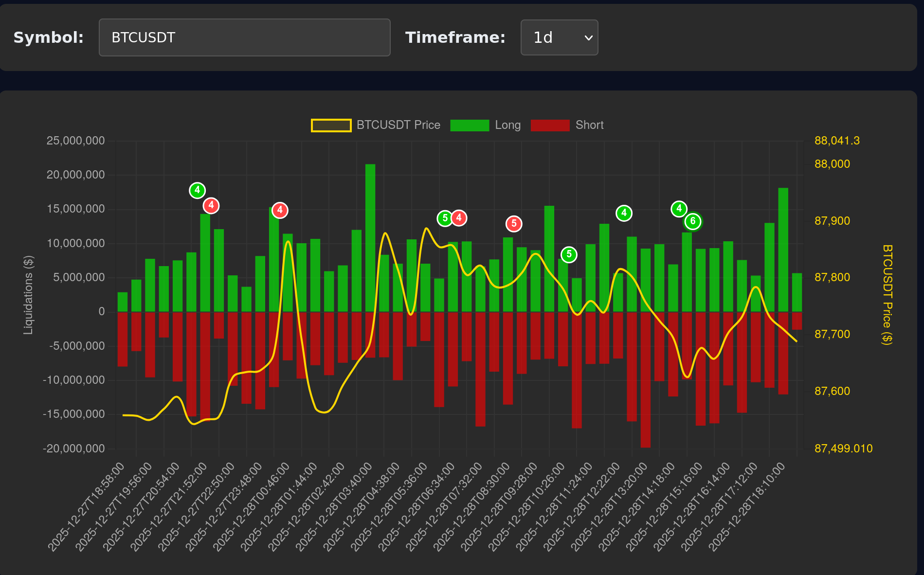
Task: Hide the Short series via legend label
Action: [x=589, y=126]
